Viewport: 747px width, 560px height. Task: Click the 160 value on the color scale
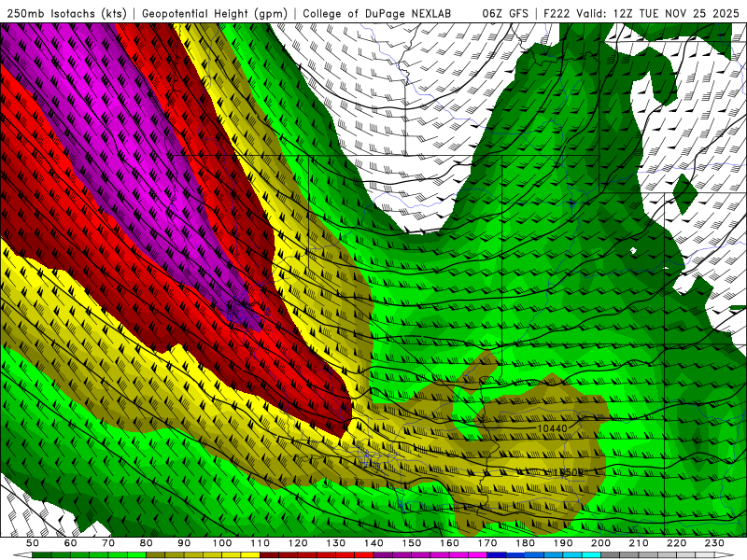point(449,543)
